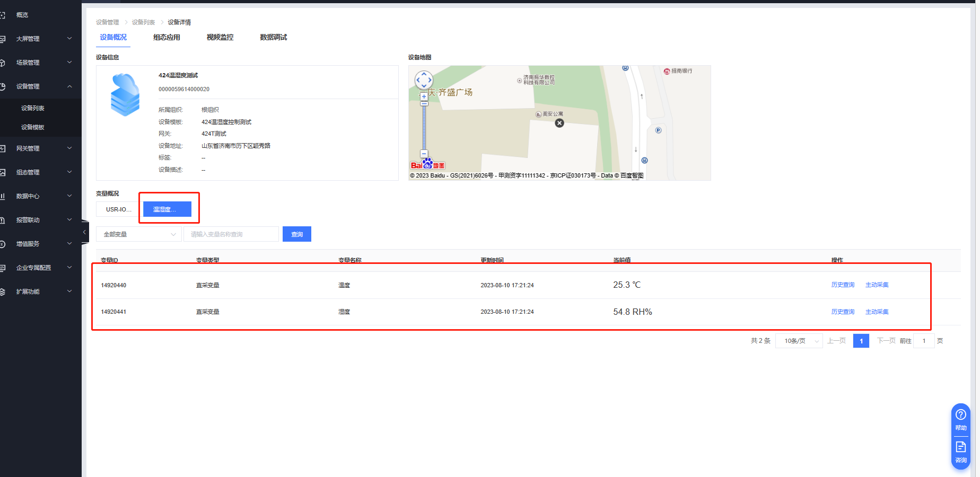Zoom in using map plus button
Viewport: 980px width, 477px height.
pos(424,96)
